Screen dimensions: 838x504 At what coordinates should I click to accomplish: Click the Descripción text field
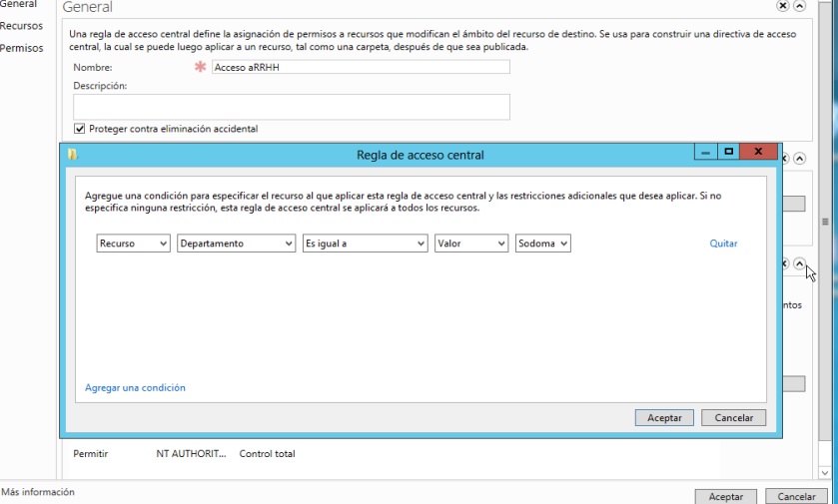[x=292, y=107]
